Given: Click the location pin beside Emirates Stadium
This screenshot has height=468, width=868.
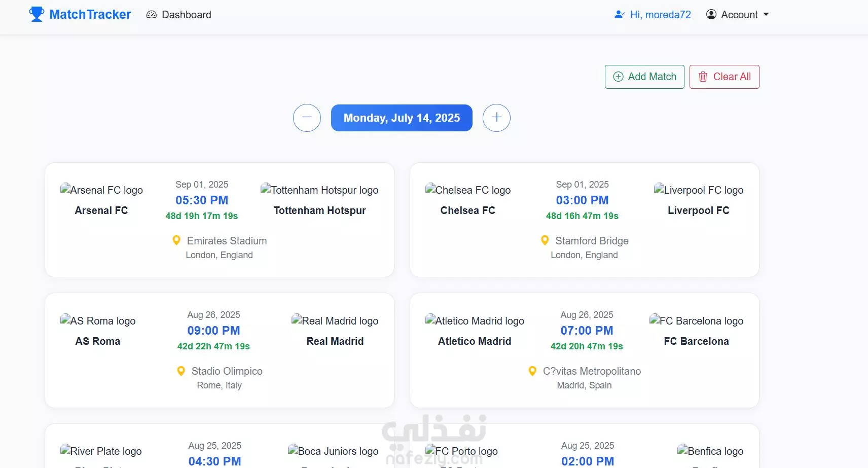Looking at the screenshot, I should point(176,240).
